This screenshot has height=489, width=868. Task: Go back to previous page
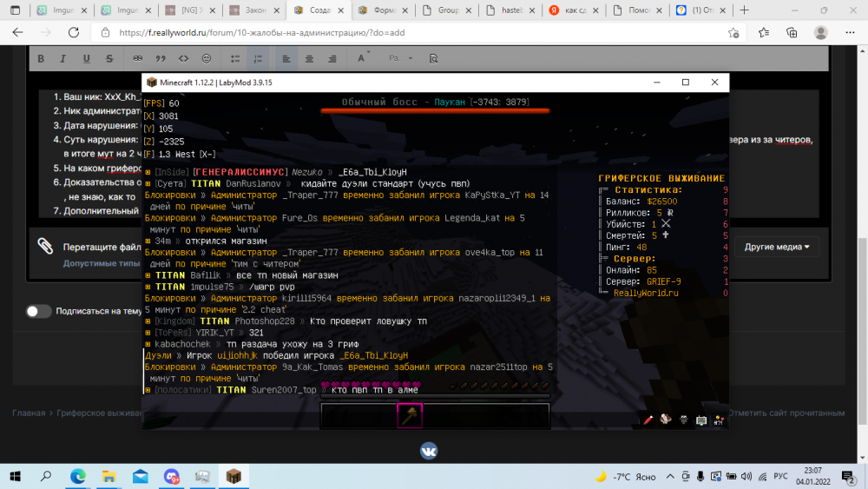(x=17, y=33)
